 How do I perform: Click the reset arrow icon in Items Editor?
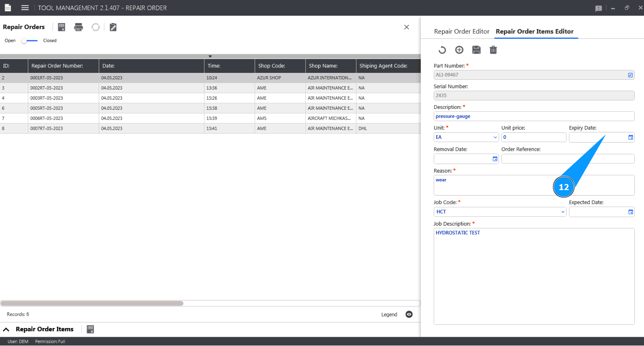[x=442, y=50]
